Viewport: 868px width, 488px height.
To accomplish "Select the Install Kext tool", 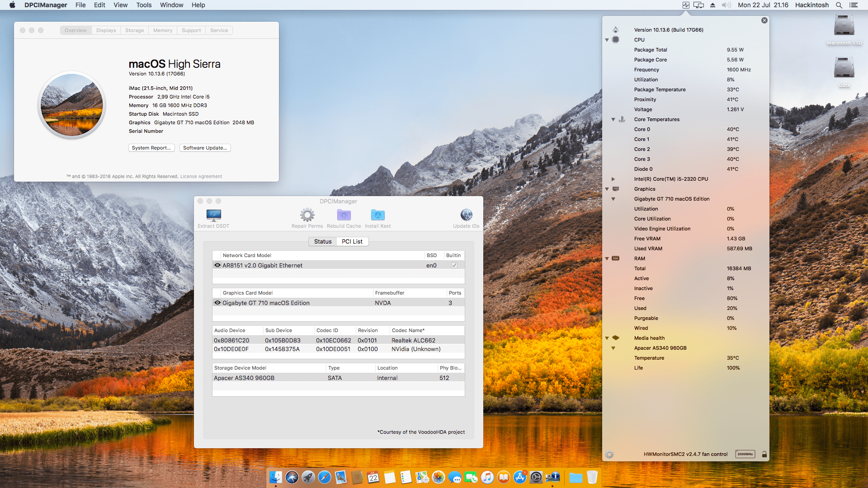I will pyautogui.click(x=377, y=217).
